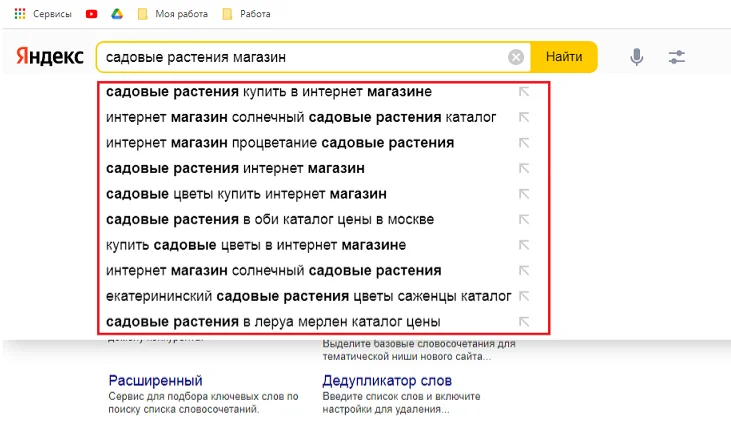Open the search settings sliders icon

point(676,57)
